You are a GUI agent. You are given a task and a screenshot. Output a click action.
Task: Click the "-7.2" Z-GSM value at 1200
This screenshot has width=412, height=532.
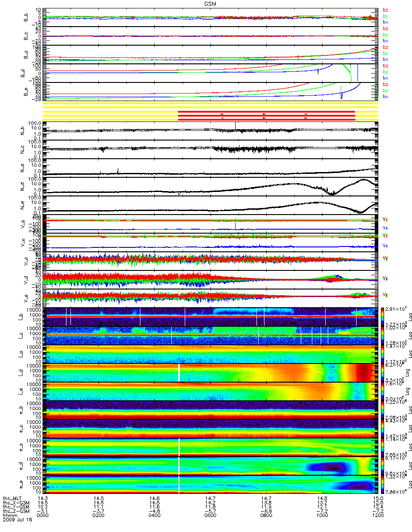pyautogui.click(x=378, y=512)
